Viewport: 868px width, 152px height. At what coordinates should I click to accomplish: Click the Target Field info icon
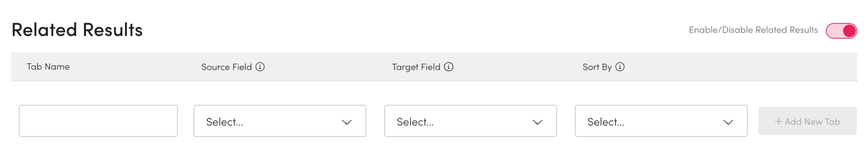tap(448, 67)
